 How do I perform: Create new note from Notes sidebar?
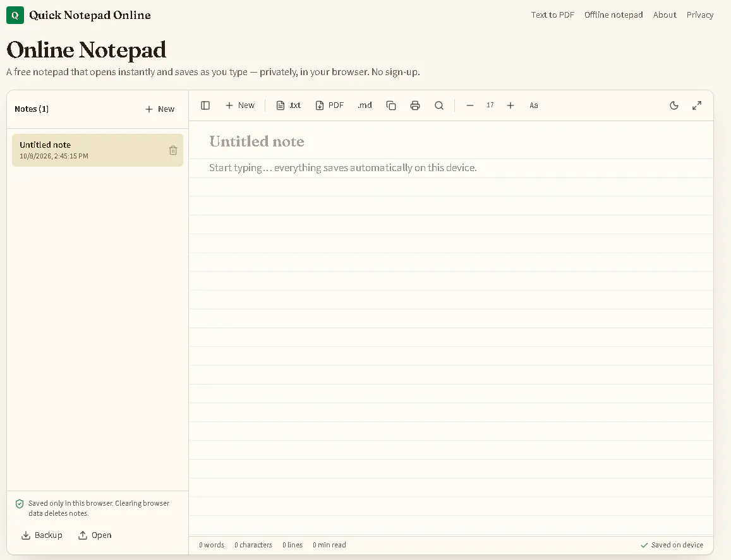(160, 109)
